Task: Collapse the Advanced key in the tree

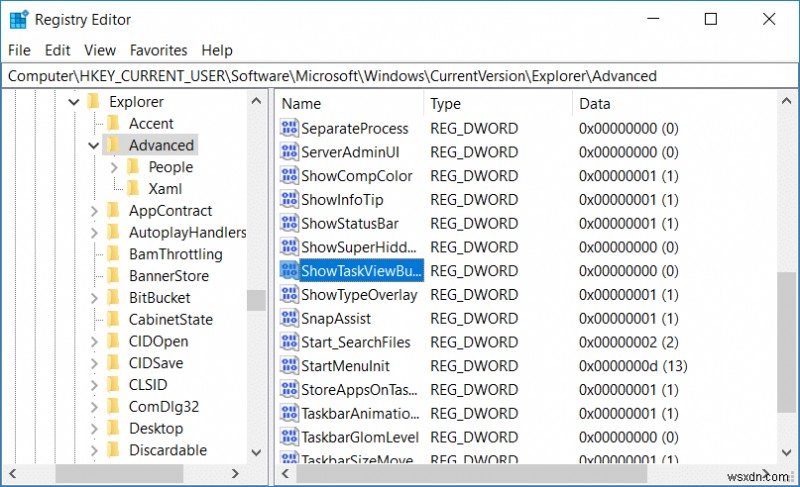Action: pos(94,145)
